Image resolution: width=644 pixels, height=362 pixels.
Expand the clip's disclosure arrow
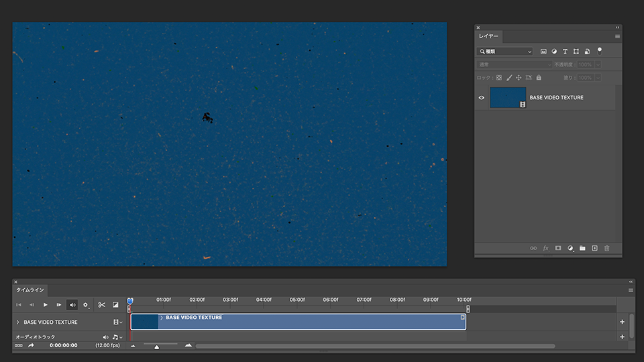coord(162,318)
